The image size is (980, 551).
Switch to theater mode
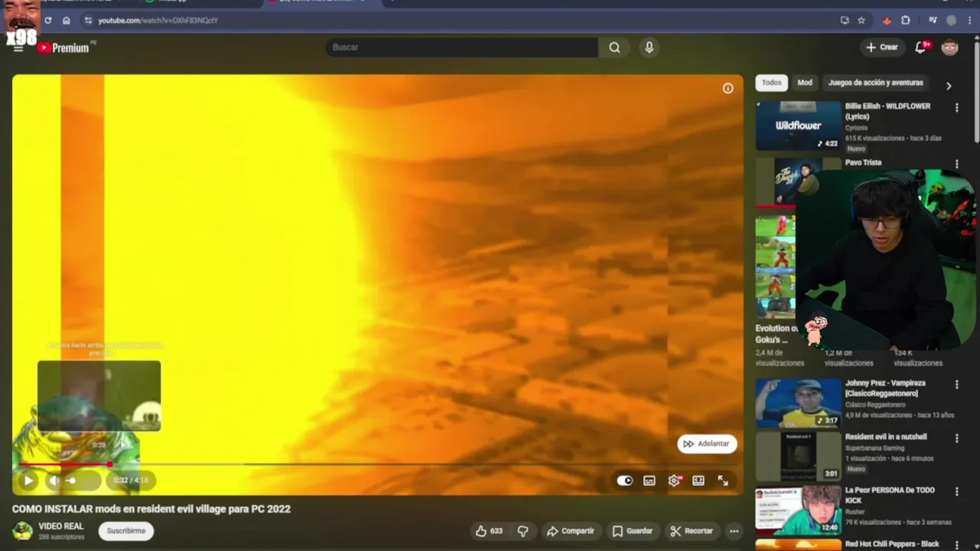(x=698, y=481)
